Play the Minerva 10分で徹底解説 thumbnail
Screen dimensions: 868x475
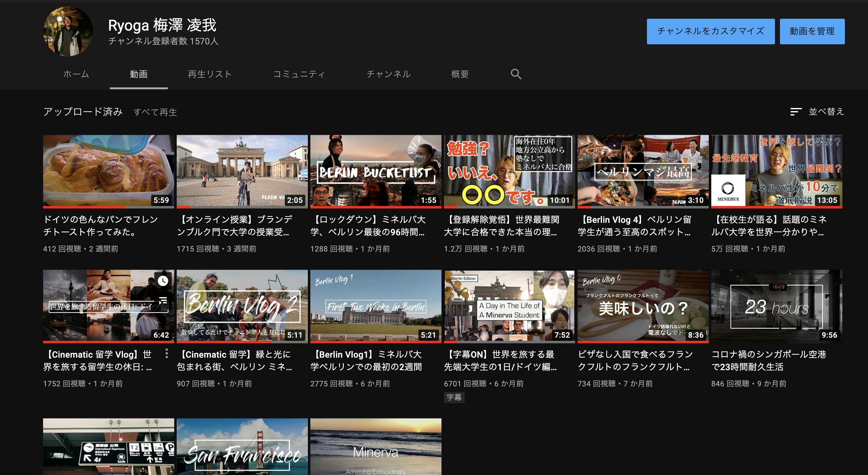pos(777,172)
